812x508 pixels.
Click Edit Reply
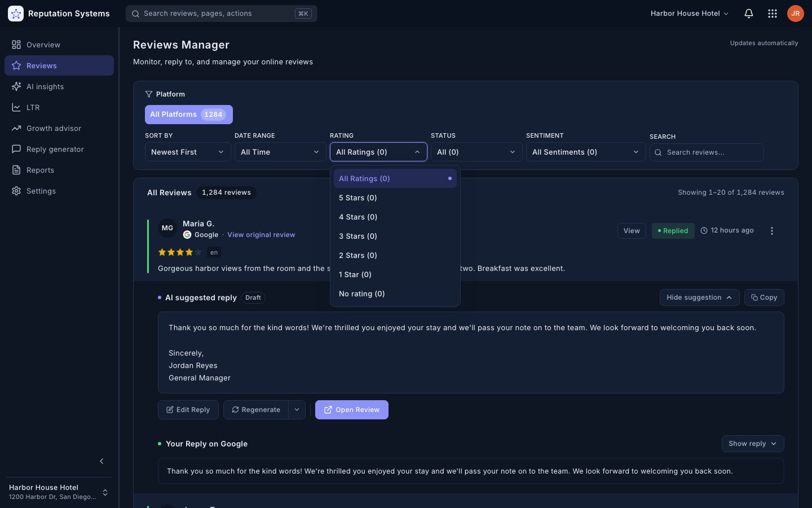click(x=188, y=410)
